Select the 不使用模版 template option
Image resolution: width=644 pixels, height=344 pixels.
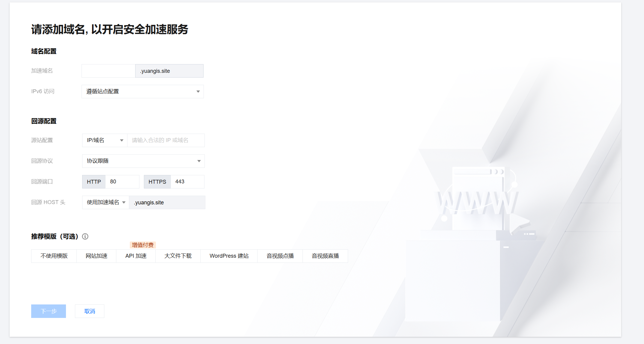pos(54,256)
